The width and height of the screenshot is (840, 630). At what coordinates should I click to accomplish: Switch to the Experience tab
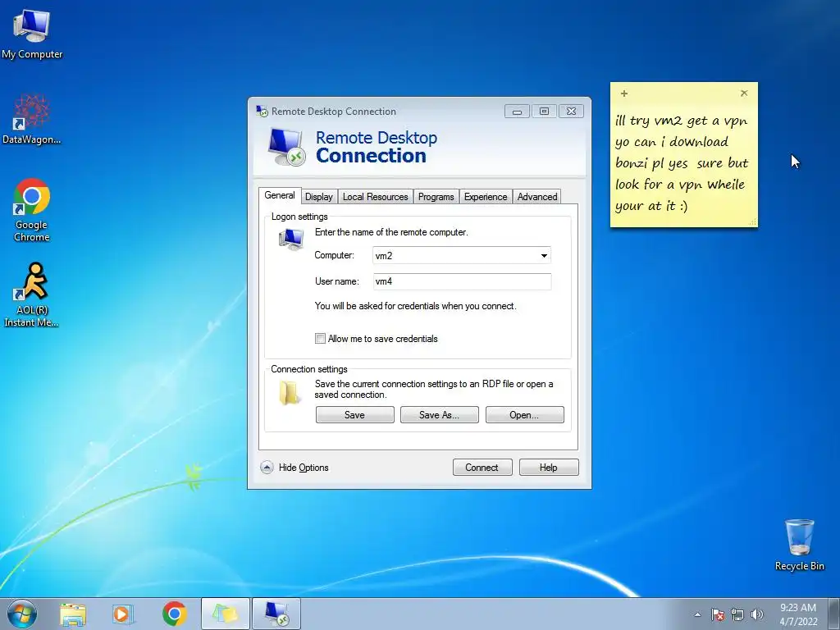coord(486,197)
